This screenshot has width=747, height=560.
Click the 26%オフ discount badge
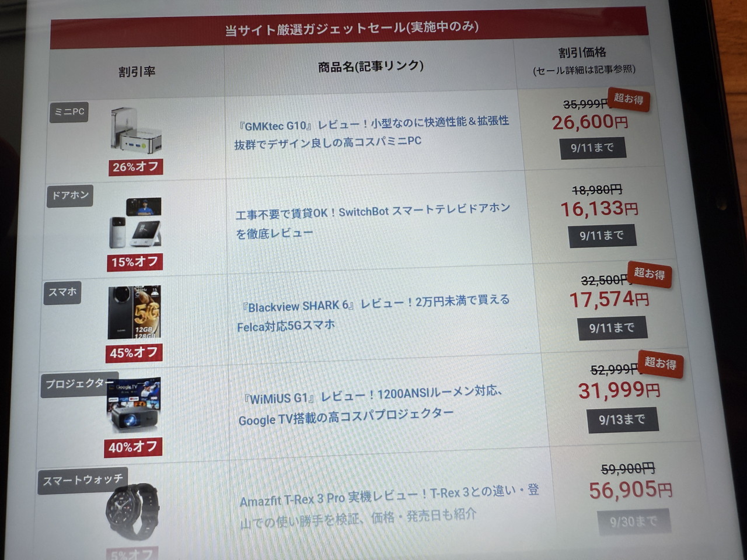click(135, 167)
